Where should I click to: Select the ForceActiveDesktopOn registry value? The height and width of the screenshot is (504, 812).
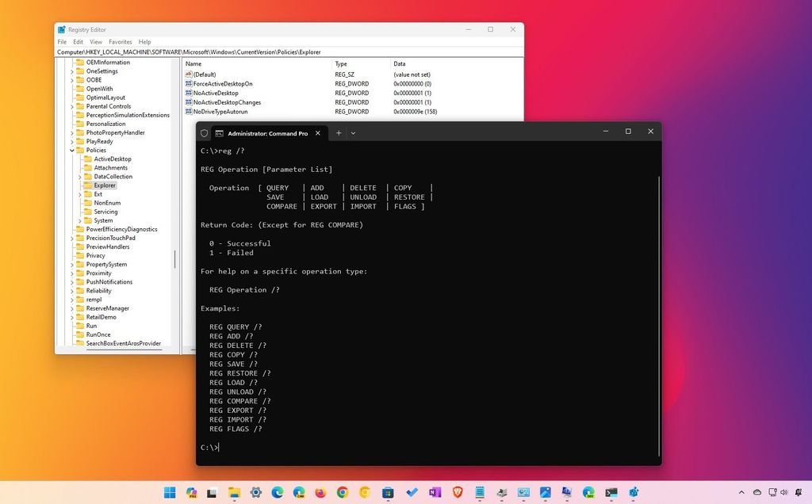[223, 83]
